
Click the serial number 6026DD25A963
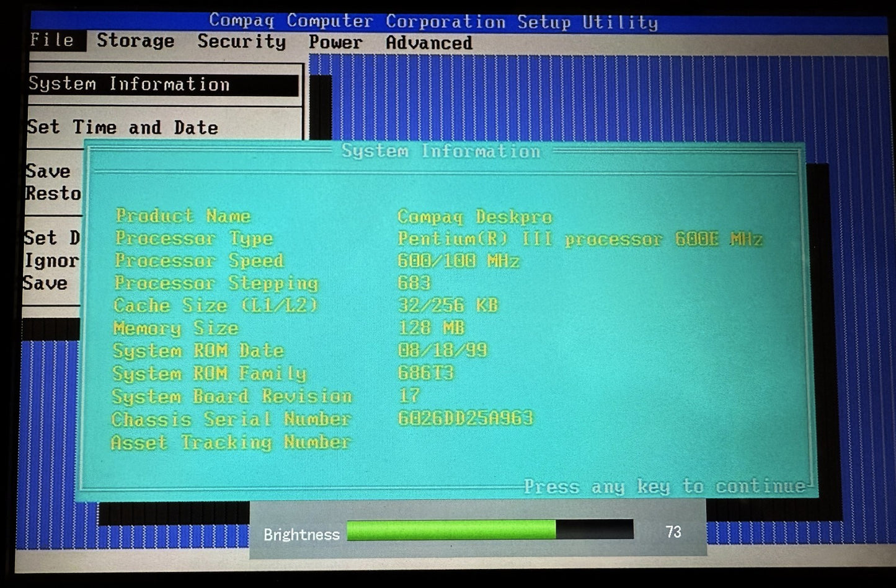click(466, 418)
